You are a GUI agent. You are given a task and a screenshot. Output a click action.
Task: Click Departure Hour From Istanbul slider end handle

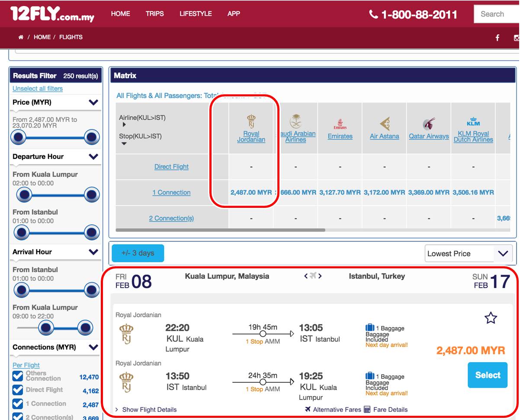coord(92,233)
